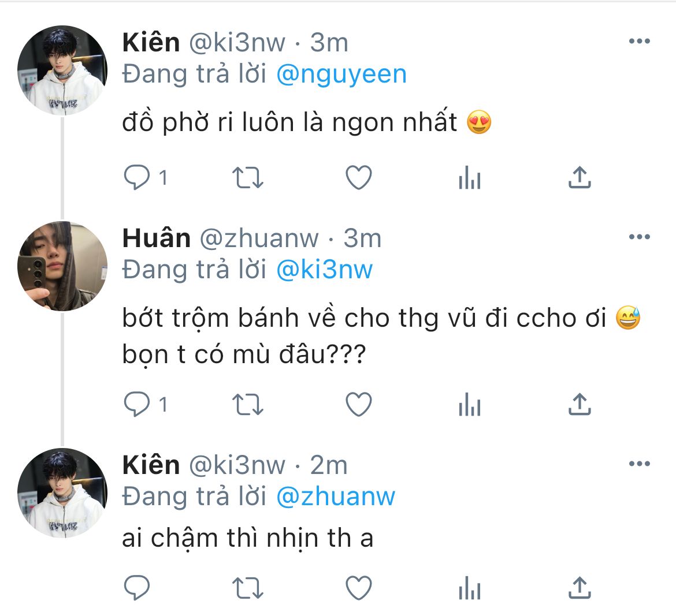This screenshot has height=616, width=676.
Task: View analytics for Kiên's first tweet
Action: (x=469, y=178)
